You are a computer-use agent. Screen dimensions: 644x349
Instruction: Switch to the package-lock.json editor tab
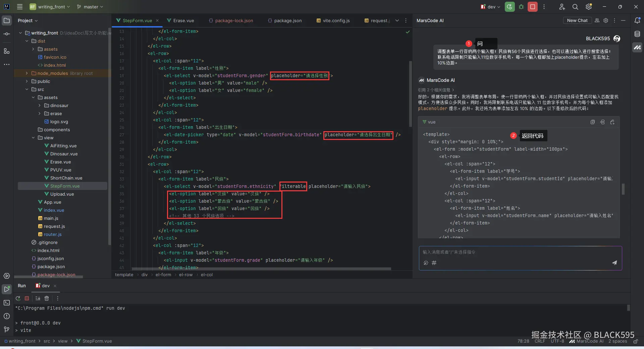231,20
